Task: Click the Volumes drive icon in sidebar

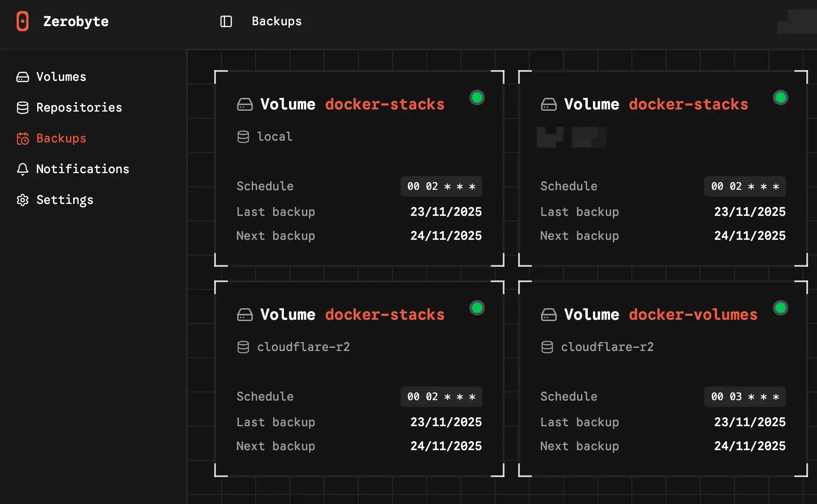Action: point(23,77)
